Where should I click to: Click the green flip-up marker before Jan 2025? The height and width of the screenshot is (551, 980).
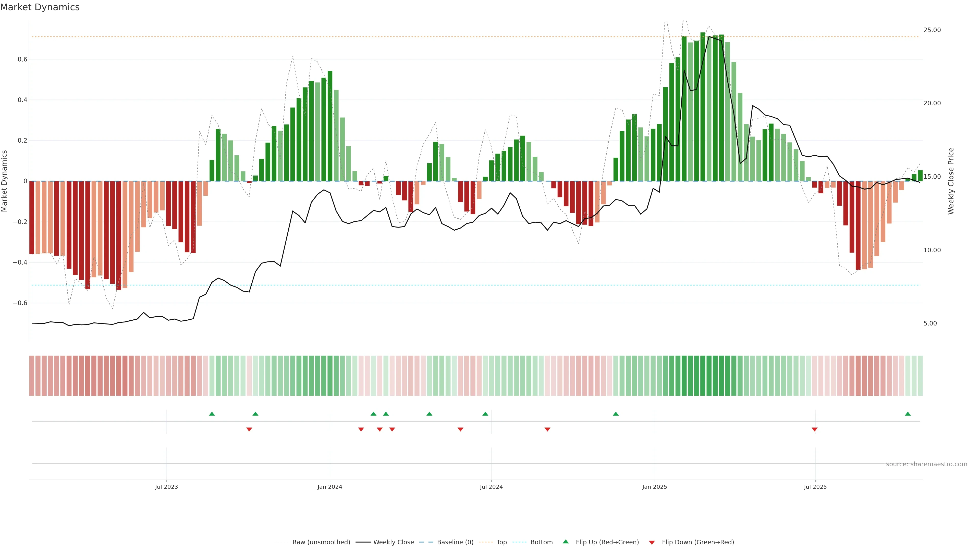pos(616,414)
